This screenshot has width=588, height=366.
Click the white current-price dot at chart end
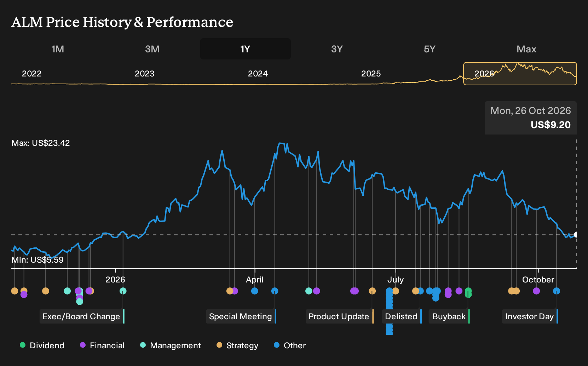click(x=576, y=235)
